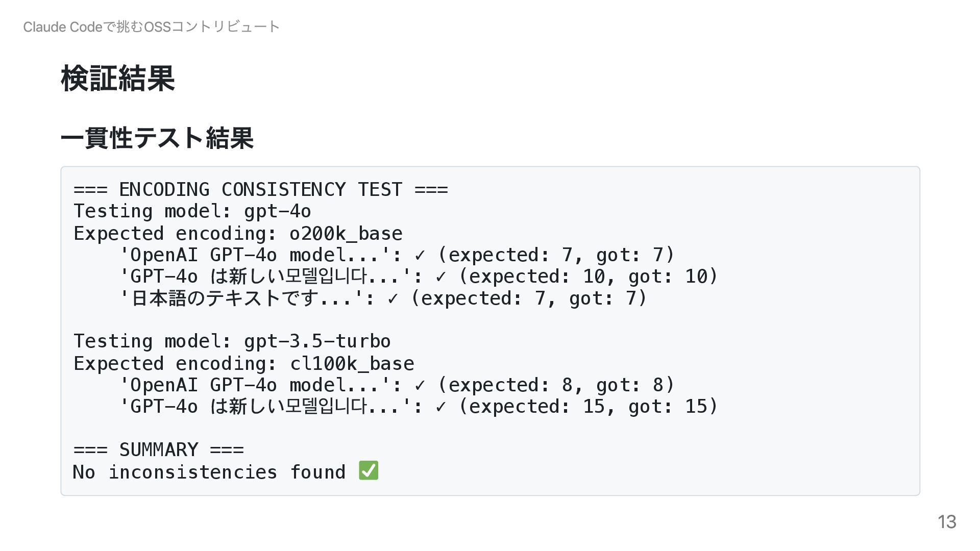
Task: Click the 'No inconsistencies found' text
Action: click(x=209, y=472)
